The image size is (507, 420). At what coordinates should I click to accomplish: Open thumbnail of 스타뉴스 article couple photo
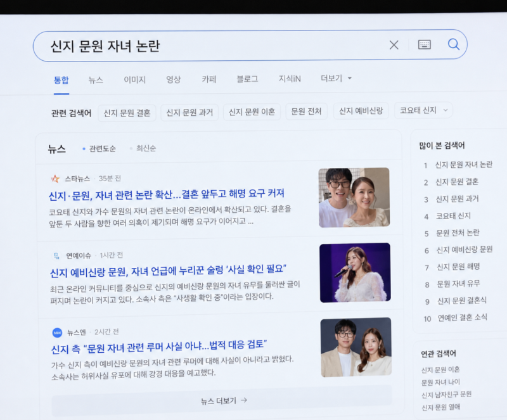[354, 197]
